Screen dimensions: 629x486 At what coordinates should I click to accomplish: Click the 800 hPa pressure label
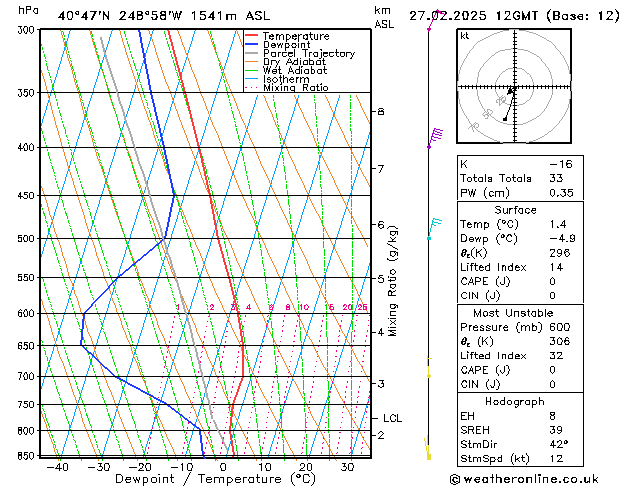28,431
